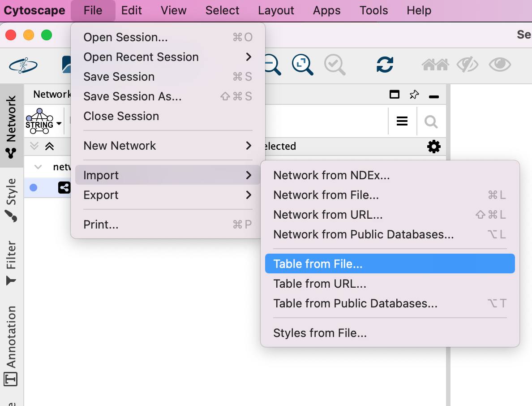Open the hamburger options menu in Network panel
532x406 pixels.
tap(402, 121)
